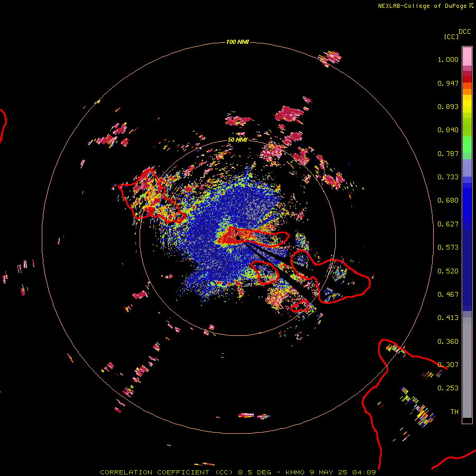This screenshot has height=476, width=476.
Task: Click the 0.360 scale value
Action: [448, 342]
